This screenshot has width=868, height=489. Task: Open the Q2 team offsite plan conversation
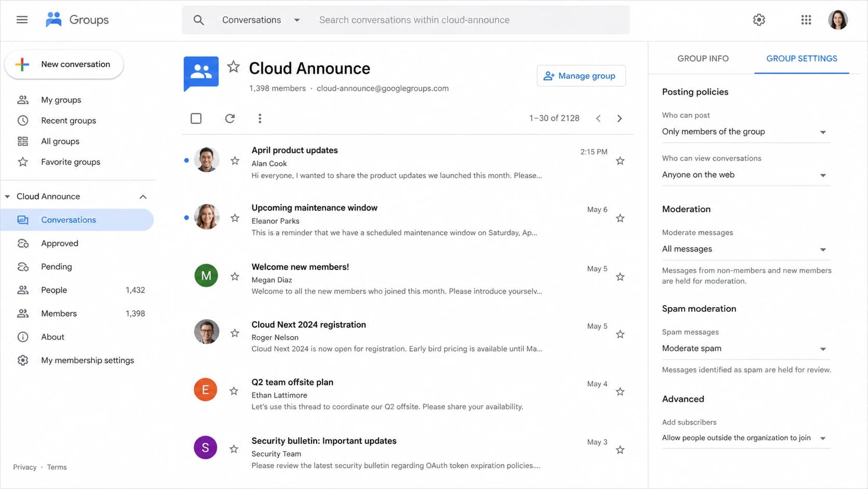point(292,382)
